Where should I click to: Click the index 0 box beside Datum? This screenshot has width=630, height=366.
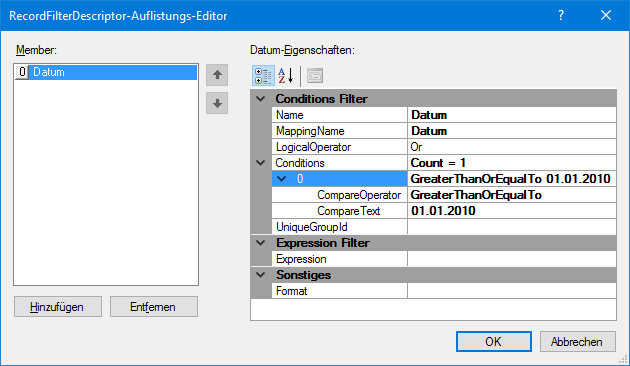pos(22,72)
